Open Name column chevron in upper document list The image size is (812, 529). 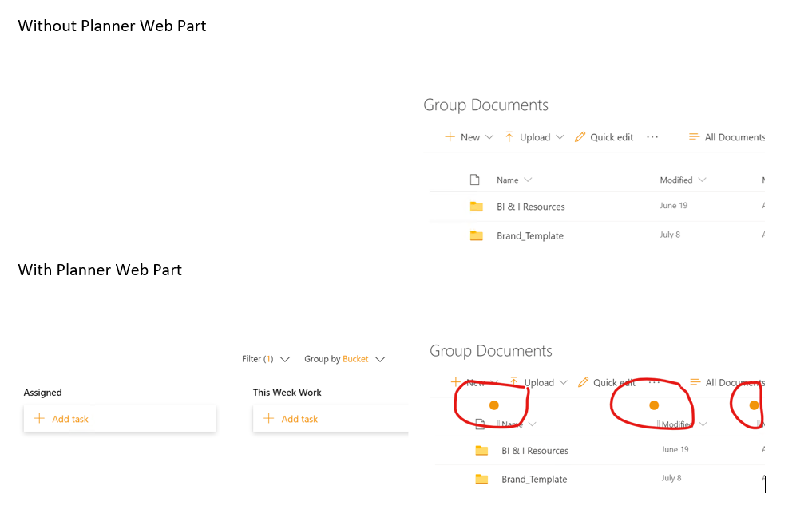pos(528,180)
